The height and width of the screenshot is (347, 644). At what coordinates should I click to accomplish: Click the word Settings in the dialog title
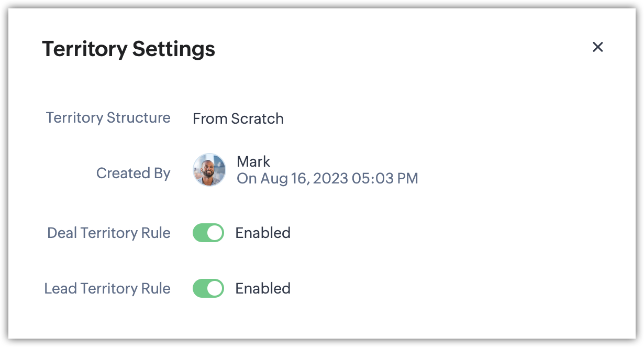click(173, 49)
